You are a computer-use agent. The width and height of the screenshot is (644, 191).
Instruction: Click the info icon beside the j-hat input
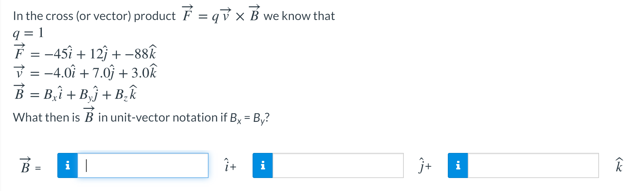point(263,166)
